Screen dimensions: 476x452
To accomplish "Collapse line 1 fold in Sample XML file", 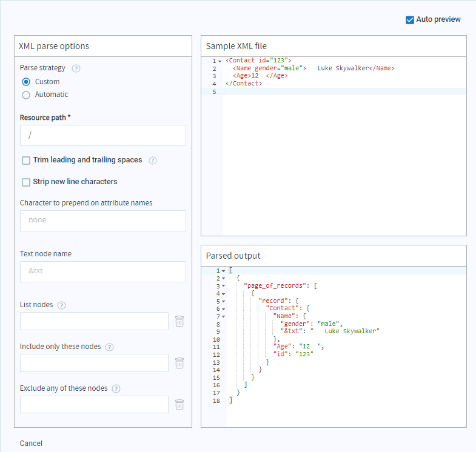I will click(220, 61).
